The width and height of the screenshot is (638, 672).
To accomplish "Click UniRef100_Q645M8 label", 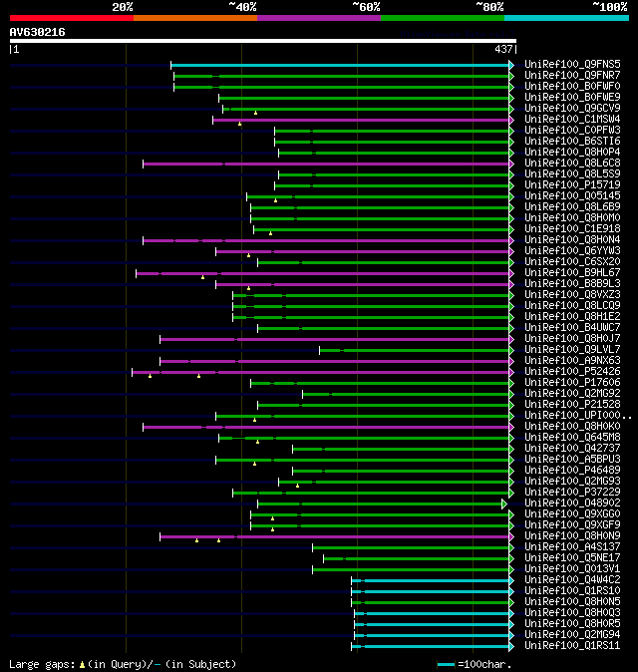I will [572, 437].
